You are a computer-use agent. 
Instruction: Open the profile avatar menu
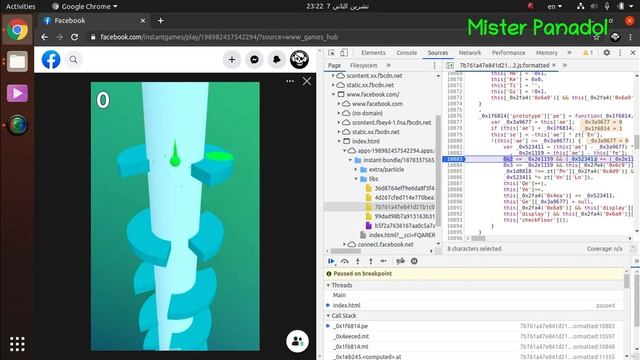click(x=299, y=60)
